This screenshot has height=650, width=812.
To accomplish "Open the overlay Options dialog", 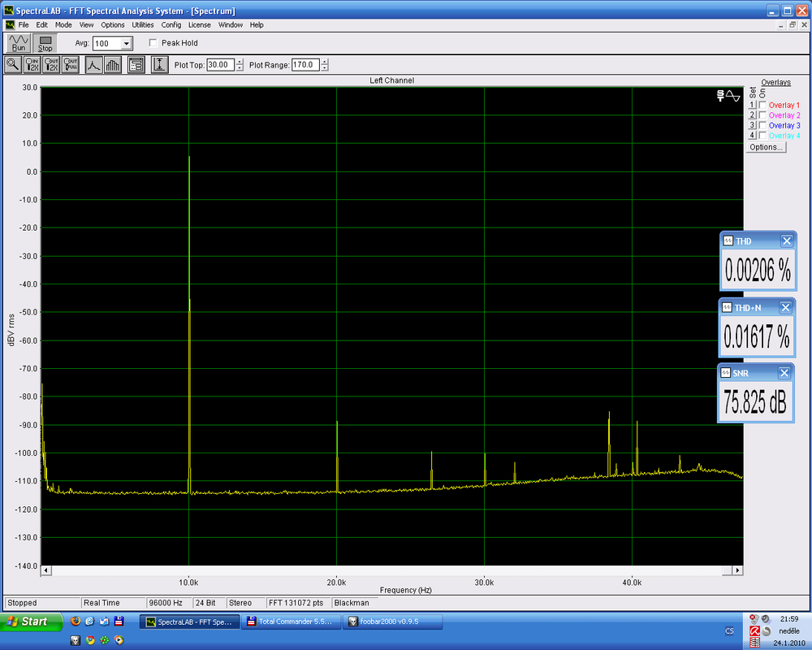I will (766, 147).
